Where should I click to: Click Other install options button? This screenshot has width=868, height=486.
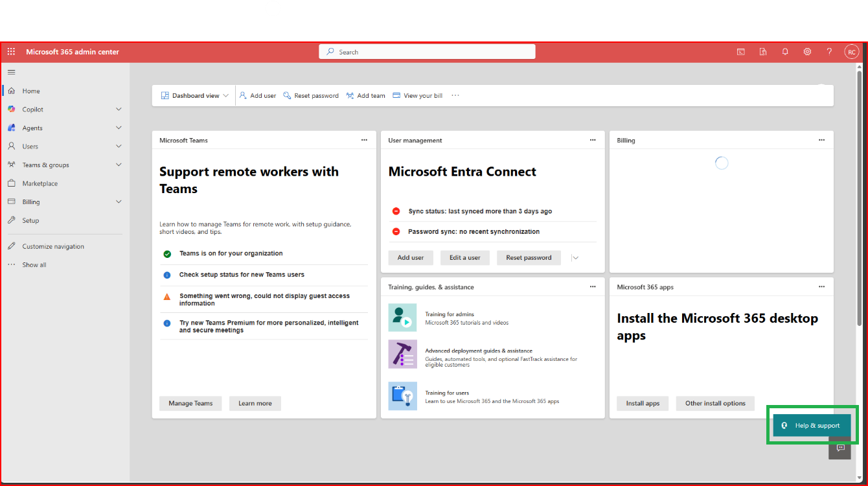click(715, 403)
